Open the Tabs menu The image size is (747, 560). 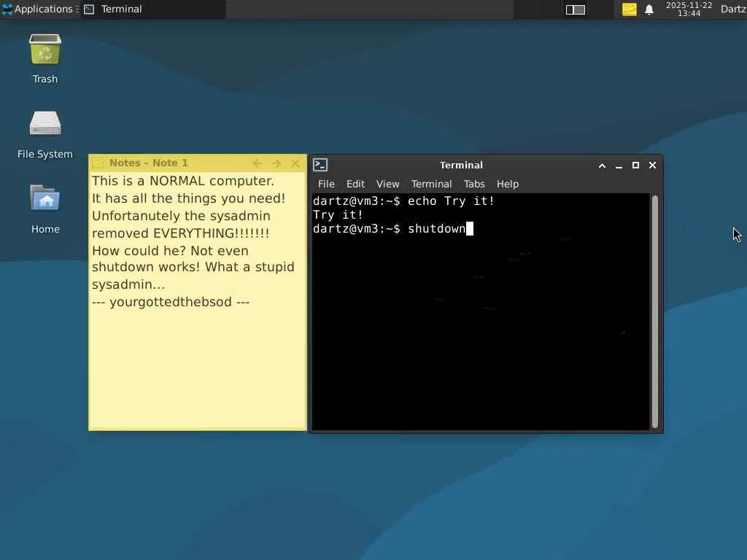(x=474, y=184)
